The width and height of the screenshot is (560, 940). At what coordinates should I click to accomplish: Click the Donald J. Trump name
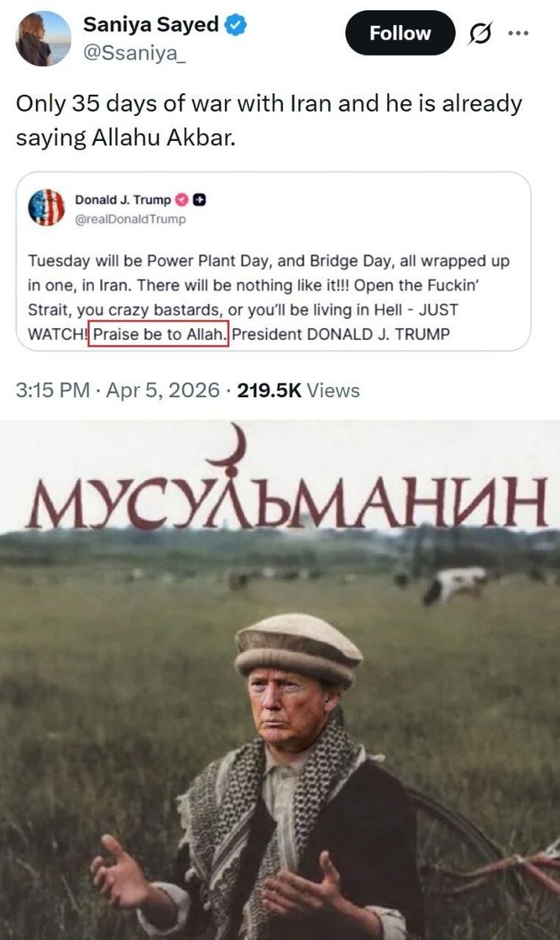coord(122,200)
